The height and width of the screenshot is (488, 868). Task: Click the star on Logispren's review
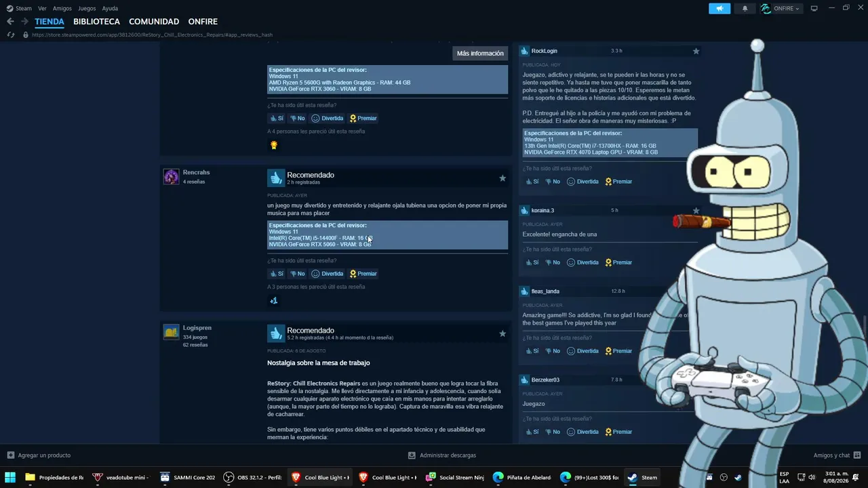[502, 333]
